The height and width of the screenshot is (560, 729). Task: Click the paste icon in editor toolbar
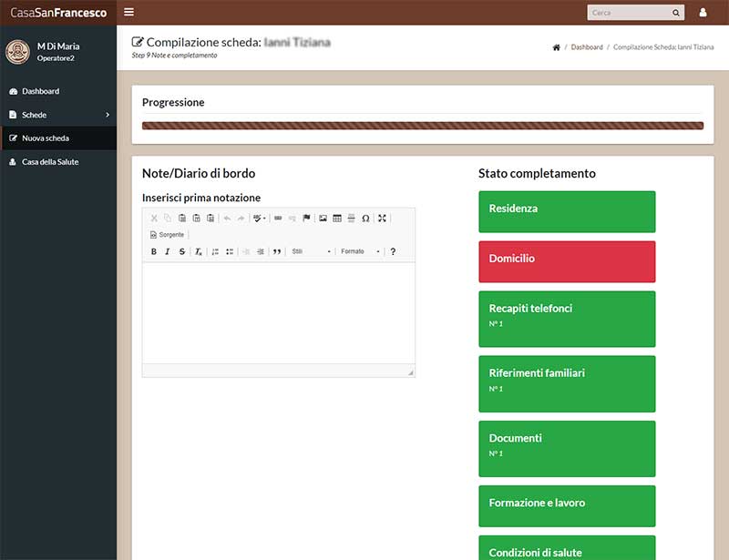182,218
